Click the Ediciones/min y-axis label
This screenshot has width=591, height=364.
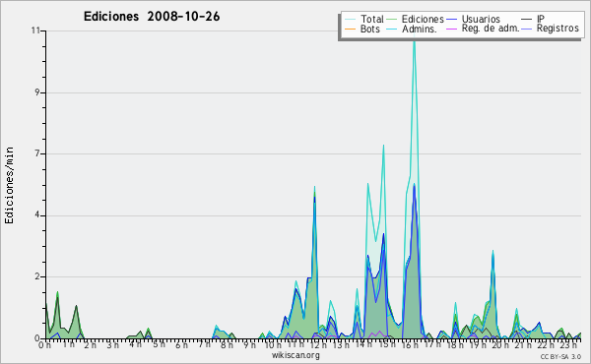click(x=9, y=185)
